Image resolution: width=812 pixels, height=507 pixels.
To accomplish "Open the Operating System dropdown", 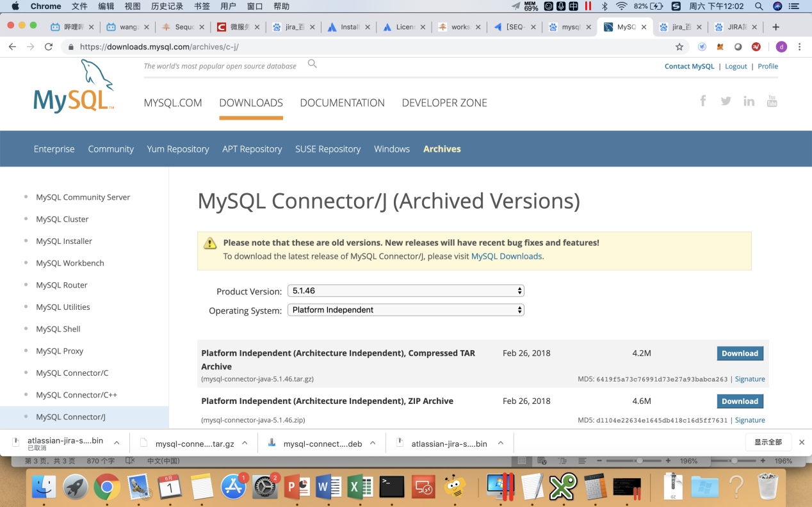I will [x=406, y=310].
